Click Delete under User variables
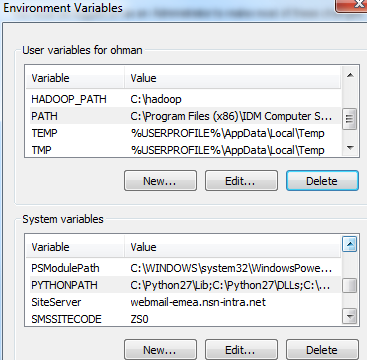 322,181
